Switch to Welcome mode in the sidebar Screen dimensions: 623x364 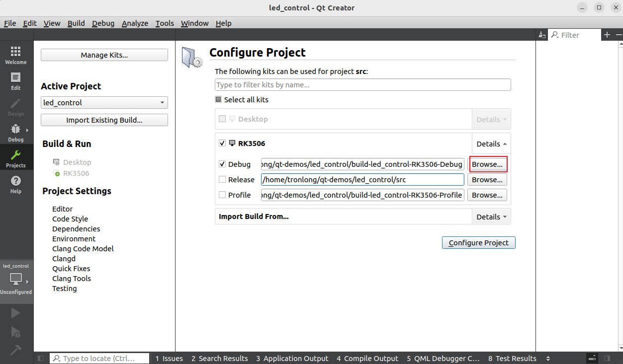(x=16, y=55)
